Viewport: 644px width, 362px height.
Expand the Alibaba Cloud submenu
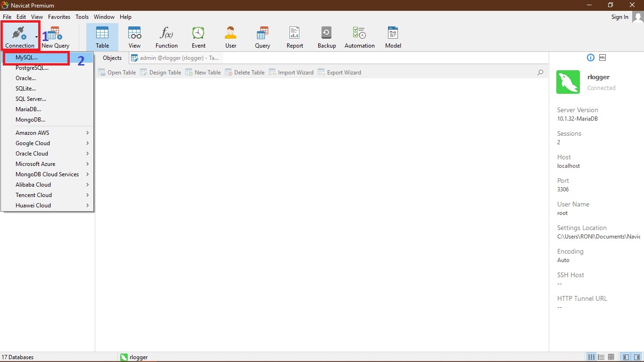point(47,185)
